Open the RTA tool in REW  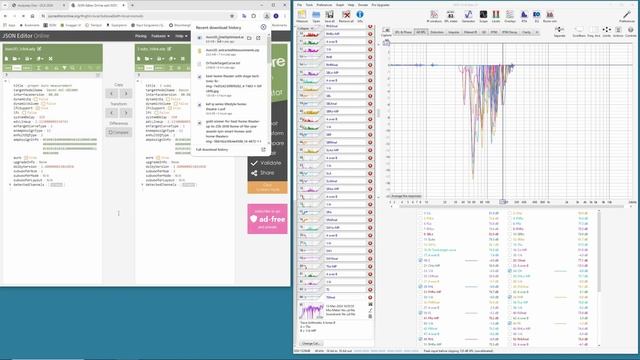click(524, 16)
